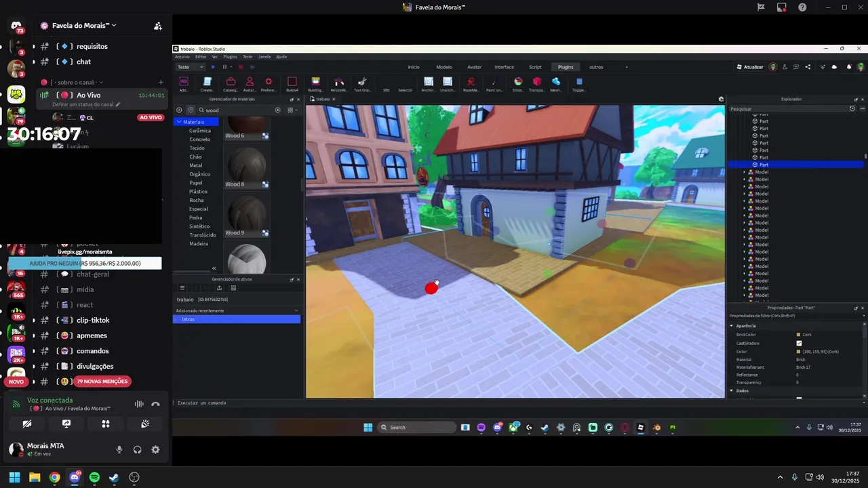Screen dimensions: 868x488
Task: Open material view mode grid dropdown
Action: [x=291, y=110]
